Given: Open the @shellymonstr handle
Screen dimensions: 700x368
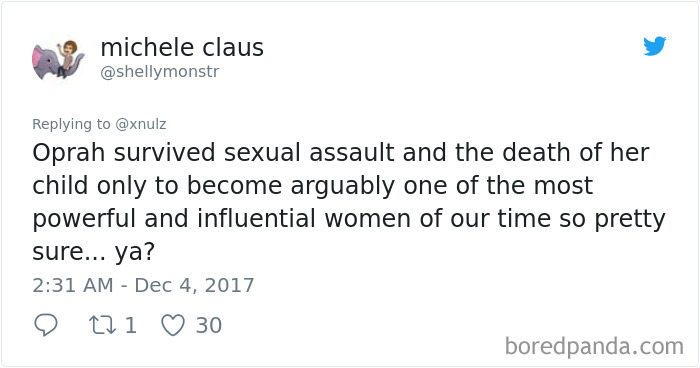Looking at the screenshot, I should tap(160, 71).
